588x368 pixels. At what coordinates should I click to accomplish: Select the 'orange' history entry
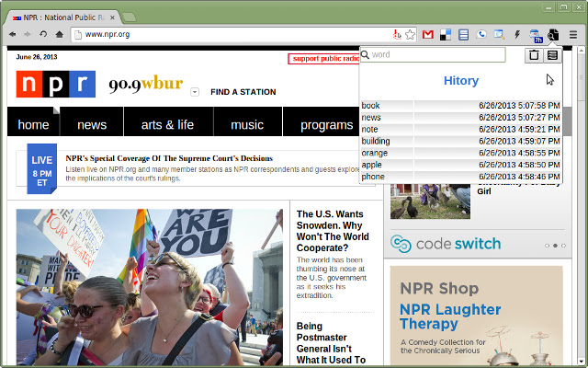click(x=461, y=153)
